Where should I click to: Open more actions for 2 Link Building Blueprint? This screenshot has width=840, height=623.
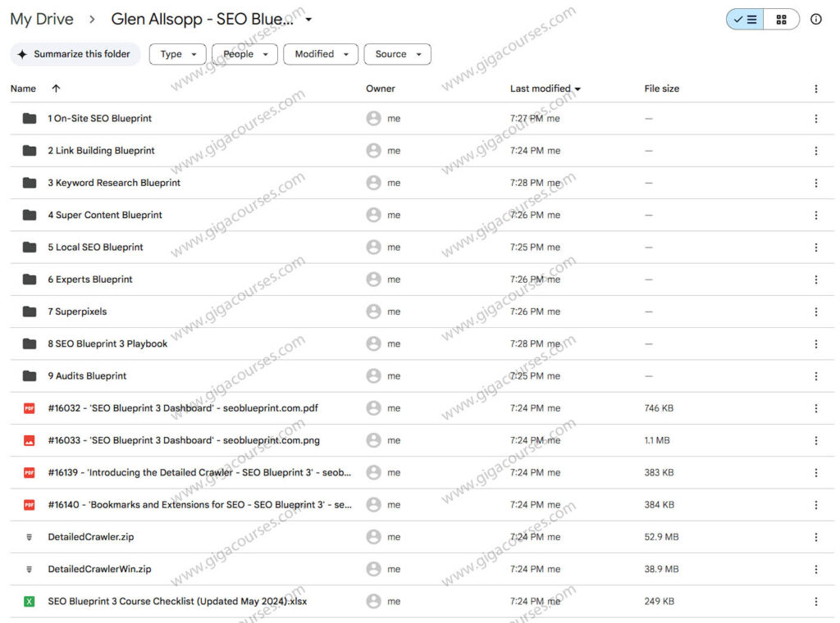[x=815, y=150]
